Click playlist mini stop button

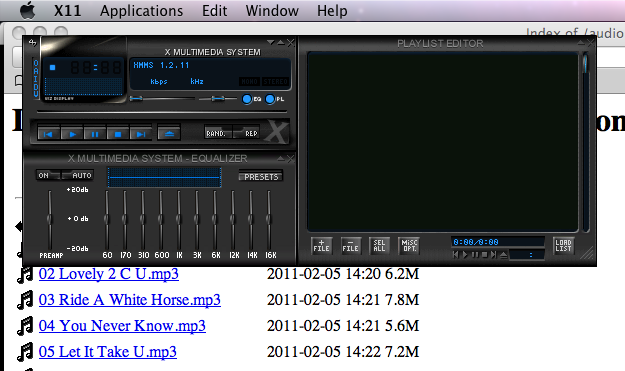(484, 254)
